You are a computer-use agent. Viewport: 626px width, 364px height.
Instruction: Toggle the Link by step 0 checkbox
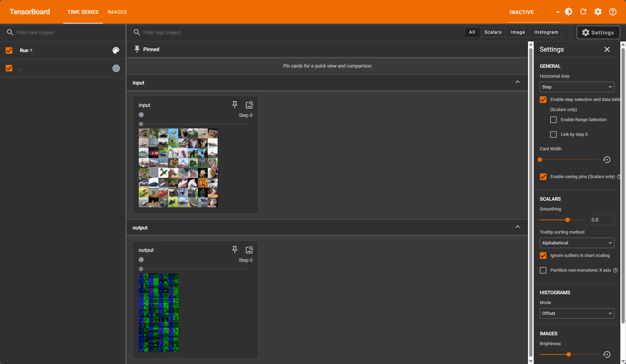[553, 134]
